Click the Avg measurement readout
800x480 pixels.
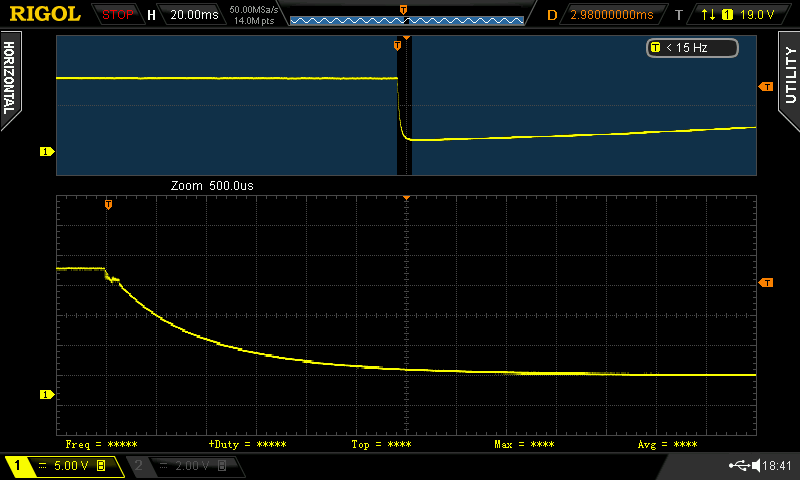pos(667,444)
